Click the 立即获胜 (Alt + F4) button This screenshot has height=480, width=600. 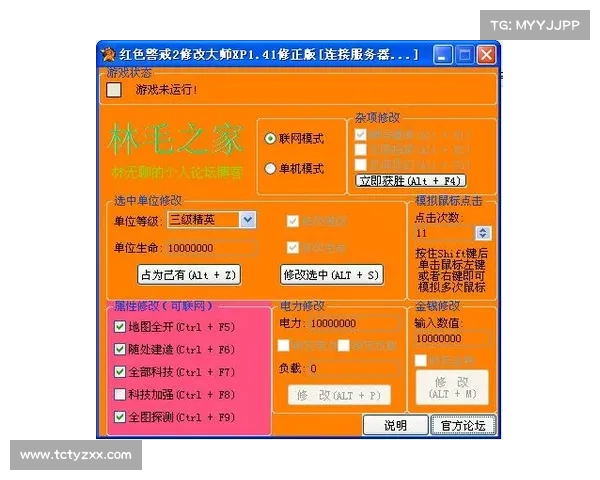(411, 181)
